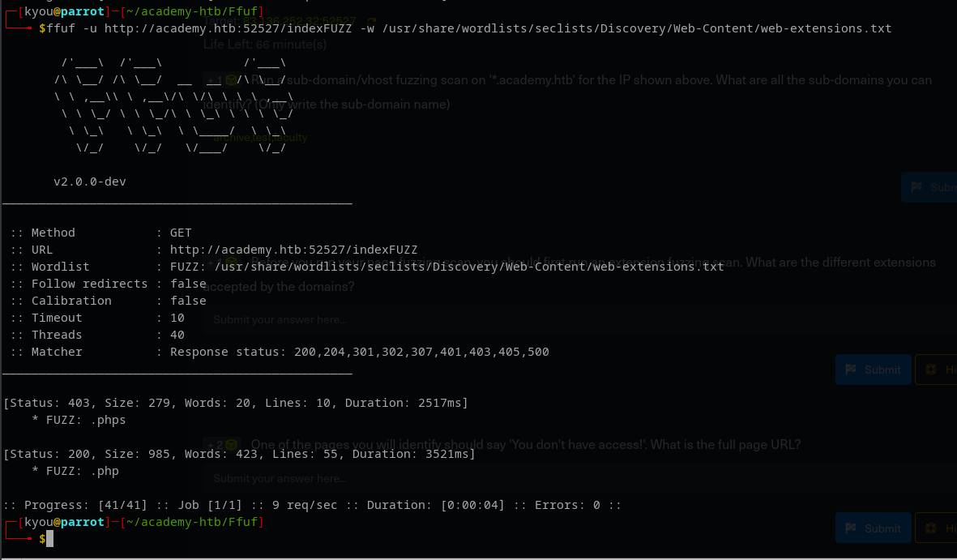Click the cube icon beside 'You don't have access' question
The image size is (957, 560).
tap(232, 445)
